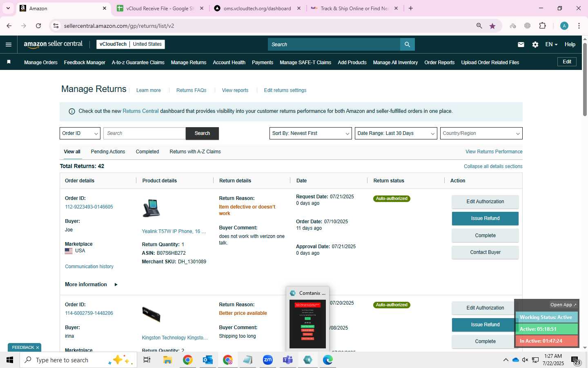
Task: Select Returns with A-Z Claims tab
Action: coord(195,152)
